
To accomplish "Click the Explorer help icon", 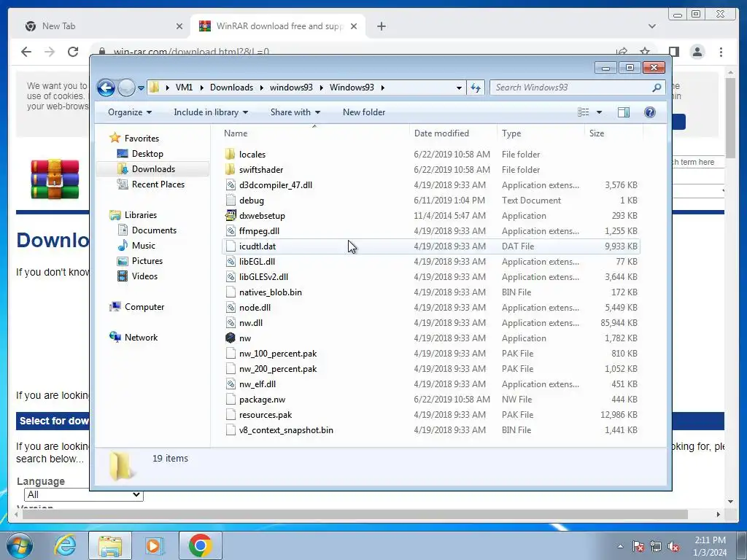I will (x=650, y=112).
